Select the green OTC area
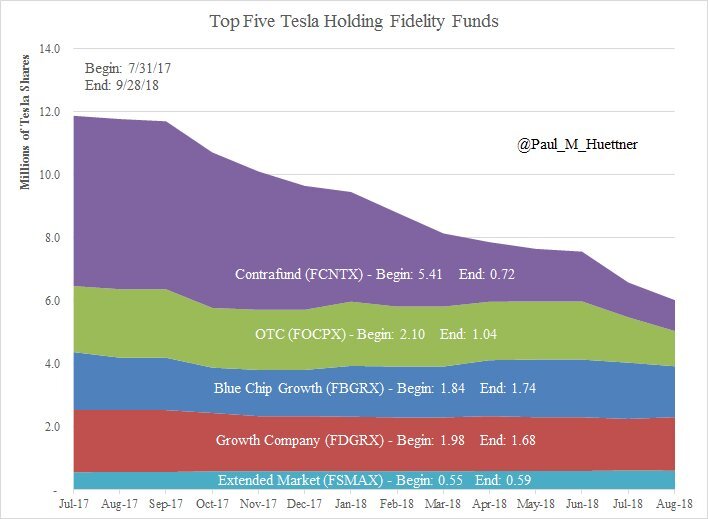708x519 pixels. [x=150, y=320]
